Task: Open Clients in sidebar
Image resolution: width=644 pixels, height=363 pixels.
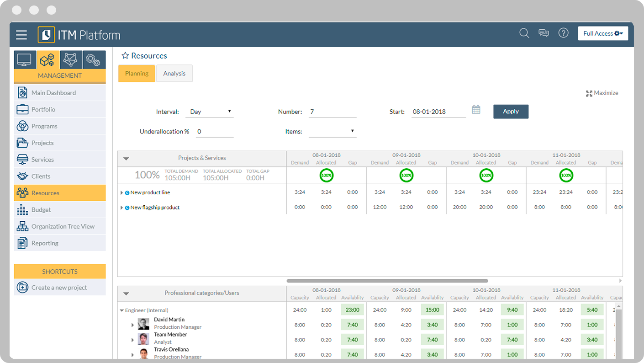Action: (x=60, y=176)
